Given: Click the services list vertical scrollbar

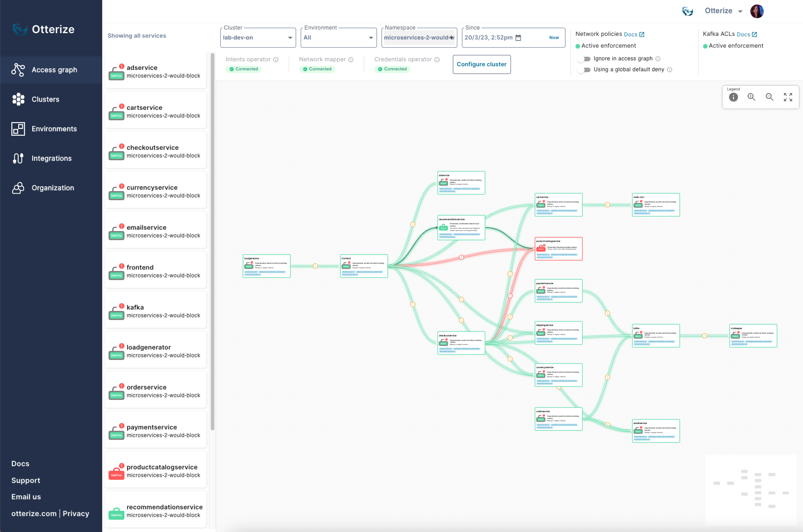Looking at the screenshot, I should click(x=213, y=241).
